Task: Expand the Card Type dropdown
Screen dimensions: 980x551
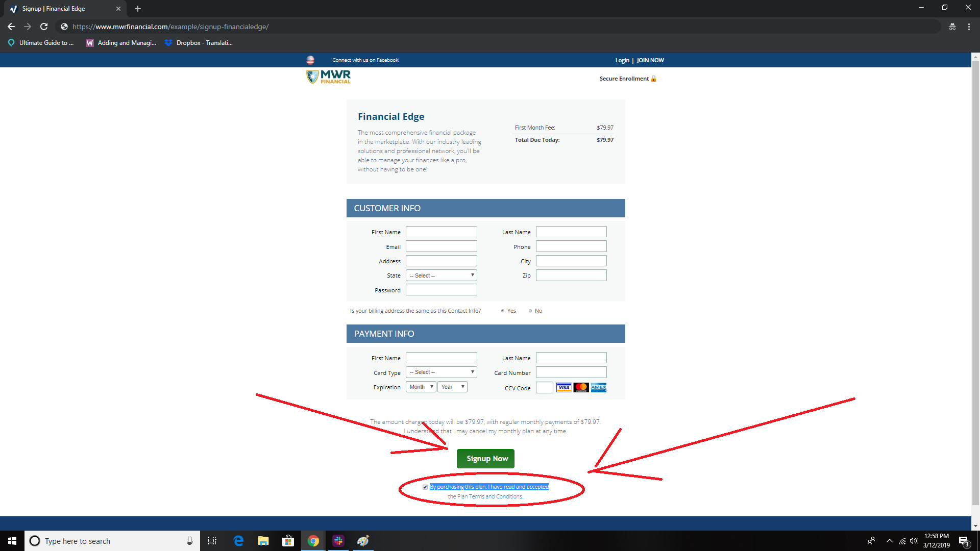Action: coord(441,372)
